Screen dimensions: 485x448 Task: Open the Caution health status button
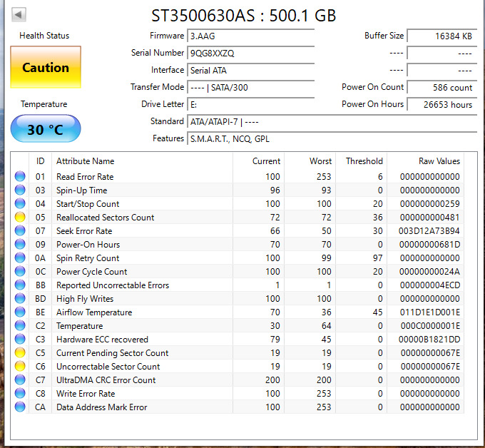pos(46,67)
